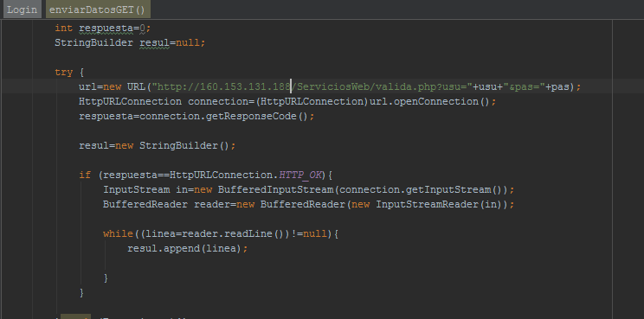Click the underlined 'resul' StringBuilder declaration

point(154,42)
